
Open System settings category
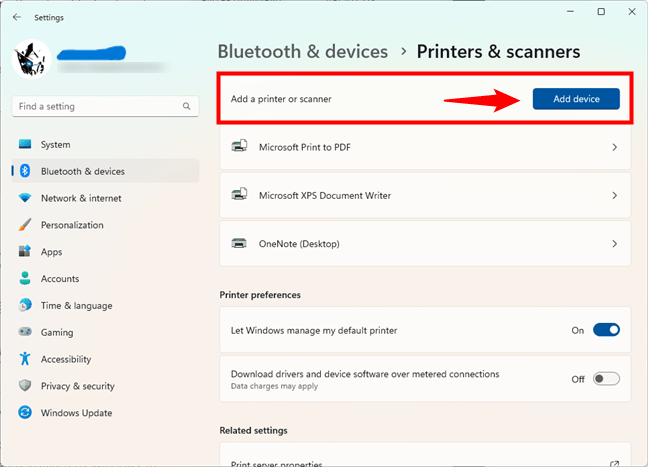[105, 145]
